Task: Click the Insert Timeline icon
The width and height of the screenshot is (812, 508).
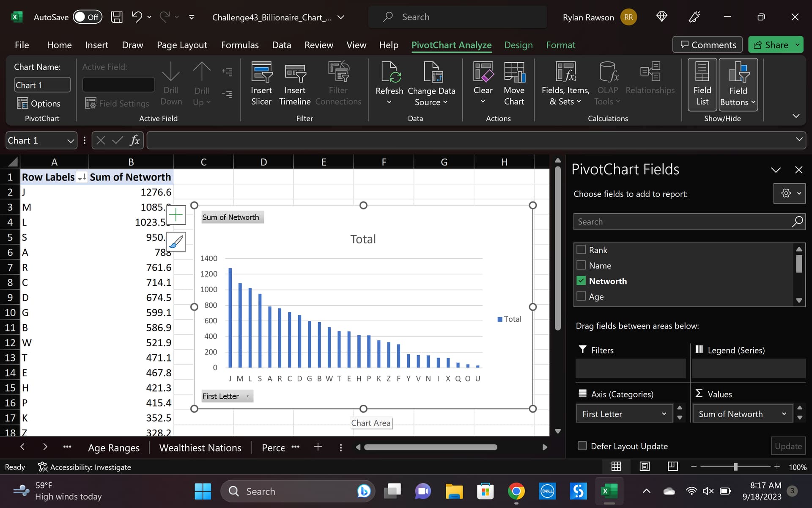Action: [295, 72]
